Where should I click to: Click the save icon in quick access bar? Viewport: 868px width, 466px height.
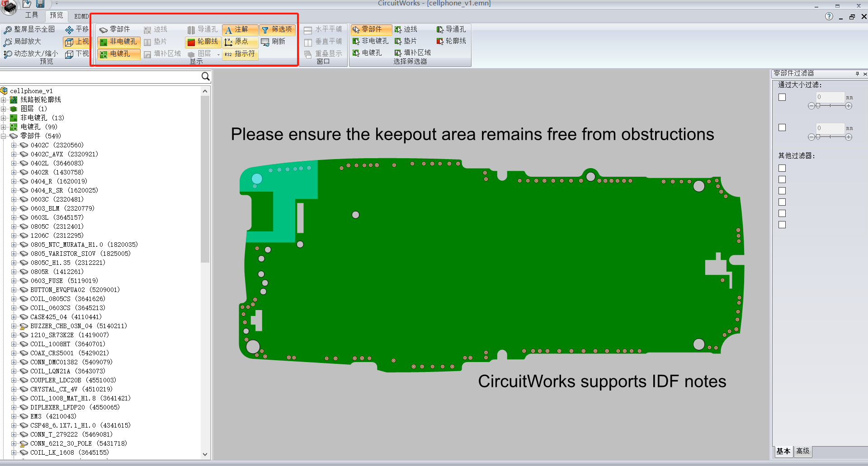[x=41, y=4]
